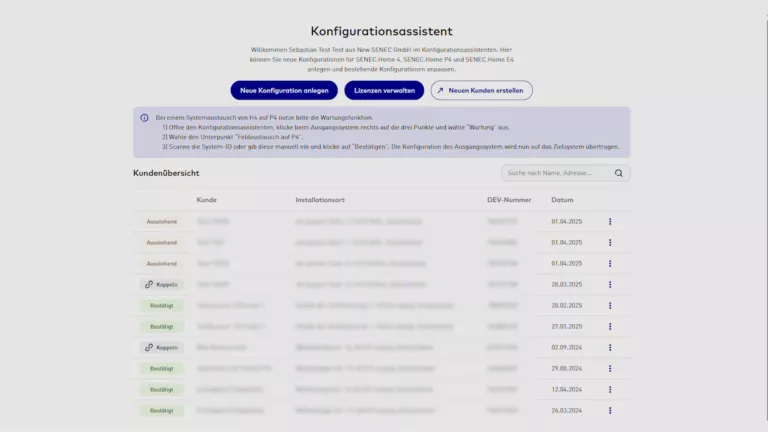This screenshot has width=768, height=432.
Task: Click the date 27.01.2025
Action: [x=567, y=326]
